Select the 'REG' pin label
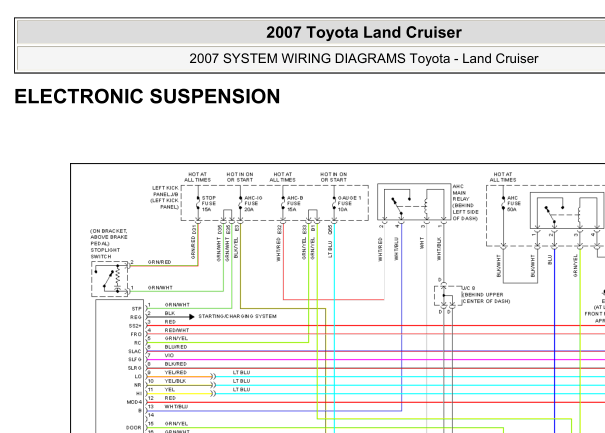Image resolution: width=605 pixels, height=433 pixels. (x=135, y=317)
